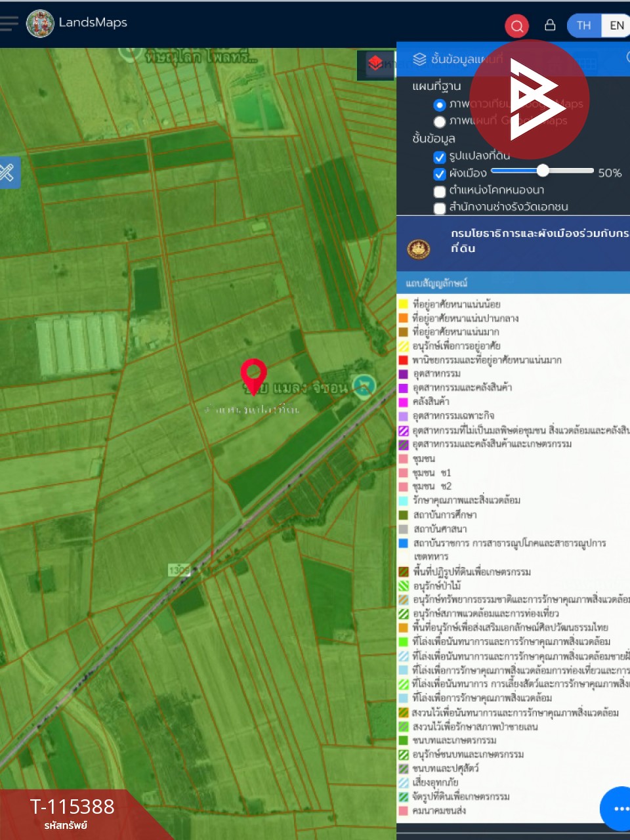630x840 pixels.
Task: Enable the สำนักงานช่างรังวัดเอกชน layer checkbox
Action: [x=440, y=208]
